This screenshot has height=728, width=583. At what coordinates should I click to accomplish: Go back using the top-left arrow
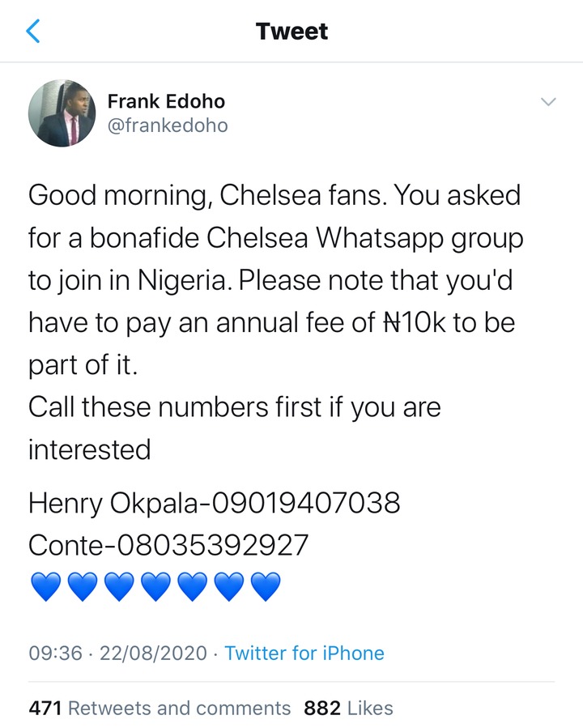tap(32, 32)
